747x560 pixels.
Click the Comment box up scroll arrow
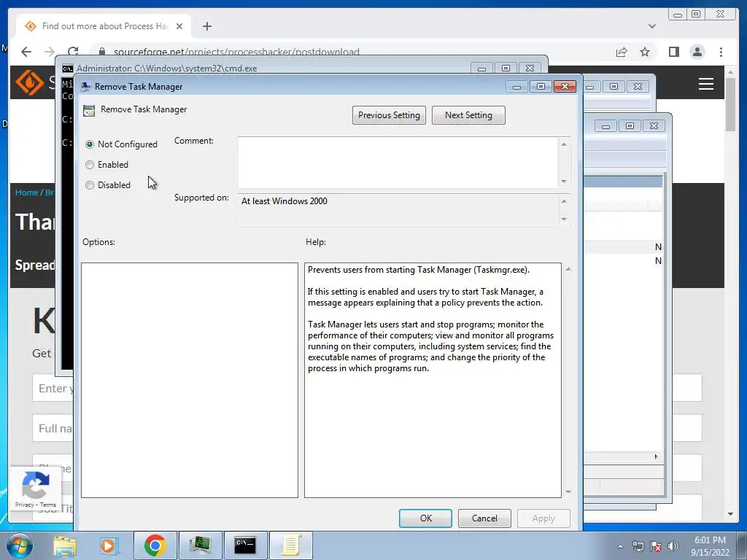pyautogui.click(x=564, y=144)
